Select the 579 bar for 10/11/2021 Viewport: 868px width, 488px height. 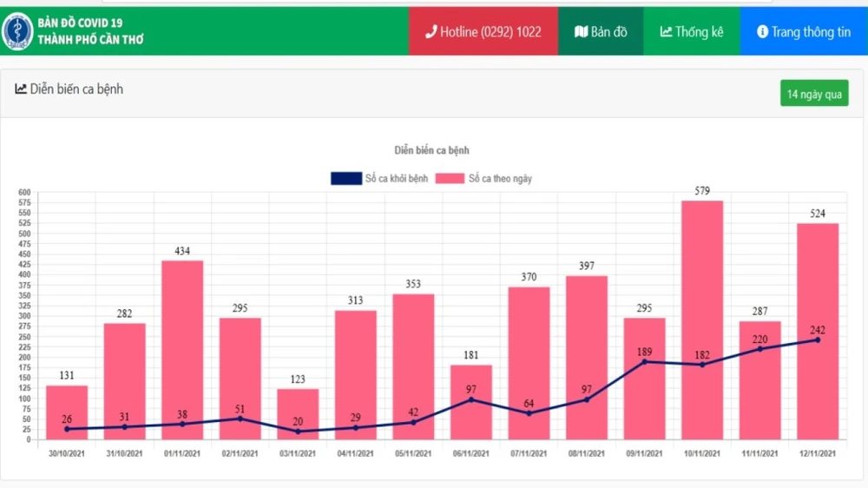tap(702, 320)
